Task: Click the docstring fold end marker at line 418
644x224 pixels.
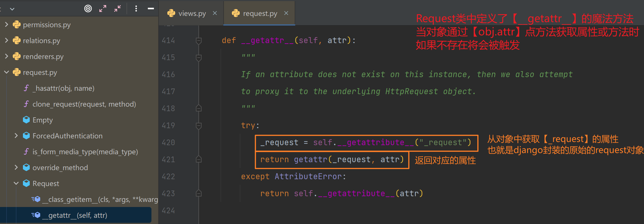Action: click(199, 108)
